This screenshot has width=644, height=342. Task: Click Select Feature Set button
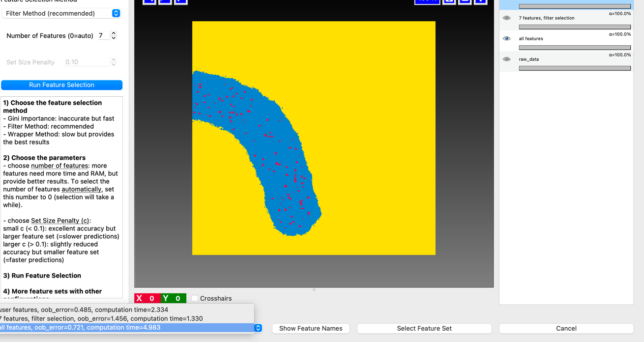pyautogui.click(x=424, y=328)
